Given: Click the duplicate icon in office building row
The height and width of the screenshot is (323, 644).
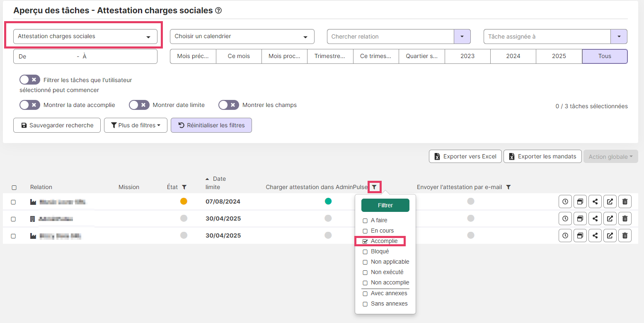Looking at the screenshot, I should click(580, 219).
